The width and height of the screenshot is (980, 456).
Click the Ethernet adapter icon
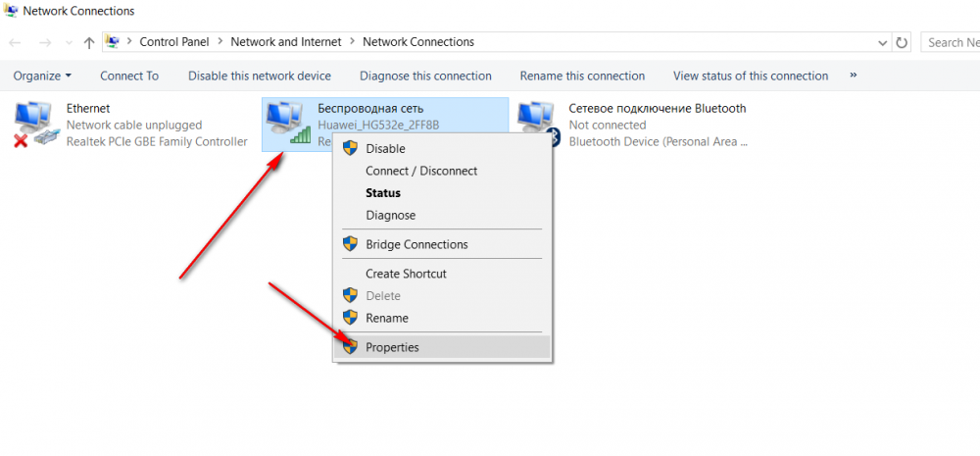tap(36, 125)
